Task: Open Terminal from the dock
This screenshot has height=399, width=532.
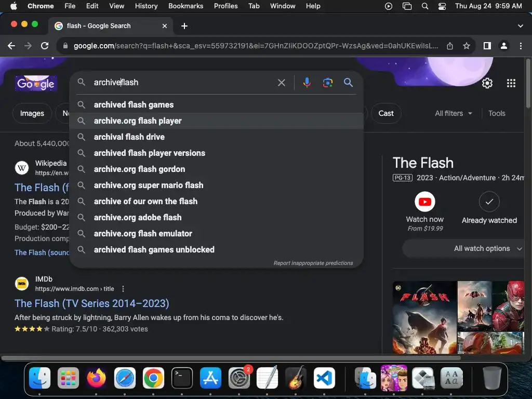Action: 182,378
